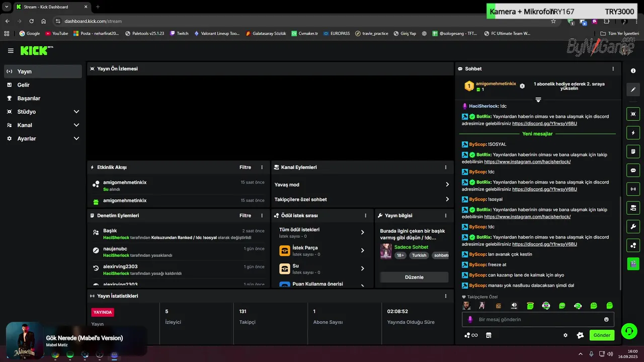Open Yayın İstatistikleri three-dot options
The image size is (644, 362).
[x=446, y=296]
